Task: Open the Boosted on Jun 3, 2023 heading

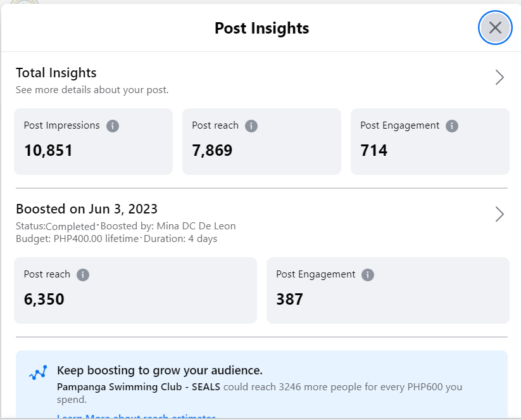Action: [x=87, y=209]
